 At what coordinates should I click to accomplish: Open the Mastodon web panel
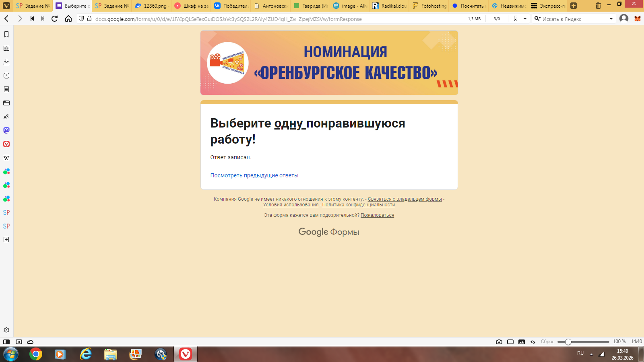[x=6, y=130]
